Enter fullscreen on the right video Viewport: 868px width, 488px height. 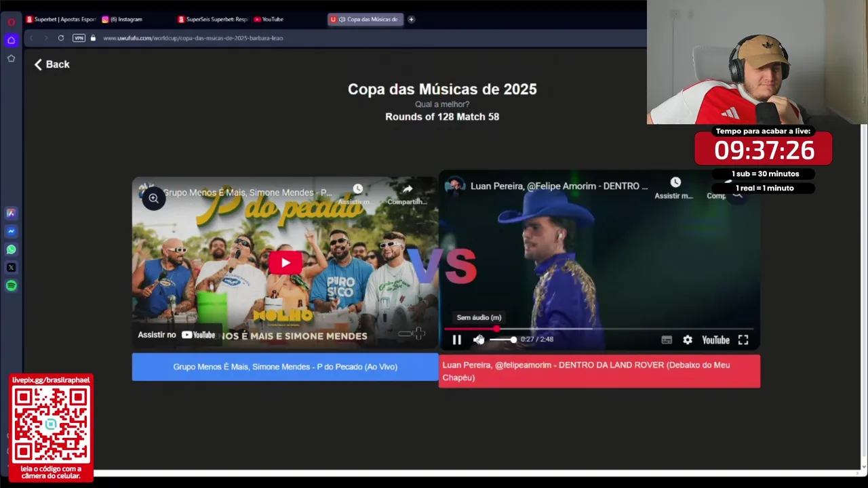tap(743, 340)
